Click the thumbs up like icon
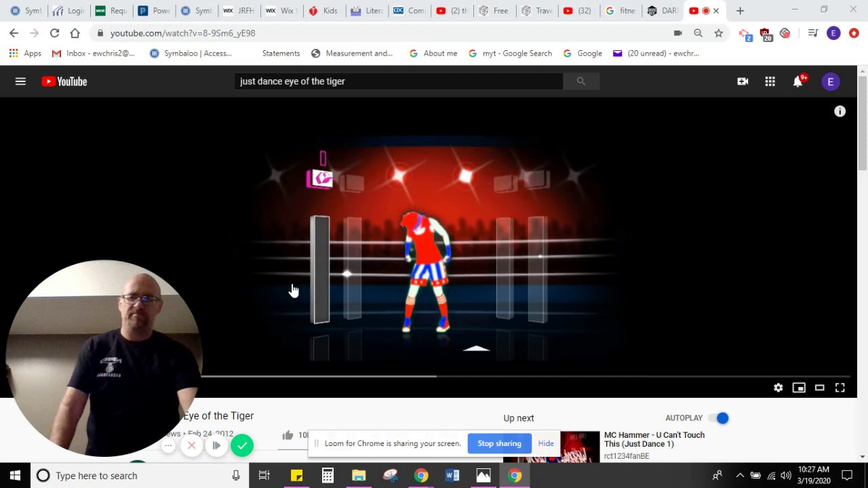Image resolution: width=868 pixels, height=488 pixels. [288, 435]
